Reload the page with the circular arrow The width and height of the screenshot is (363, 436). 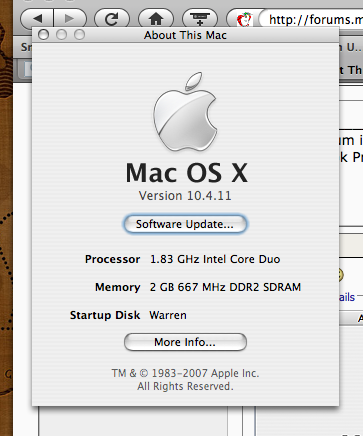(112, 19)
